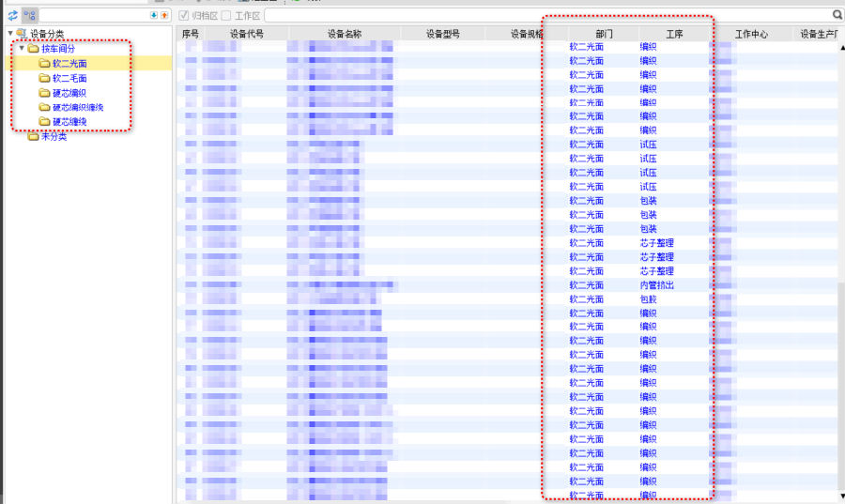Click the refresh arrows icon above the tree
Viewport: 845px width, 504px height.
click(x=12, y=16)
